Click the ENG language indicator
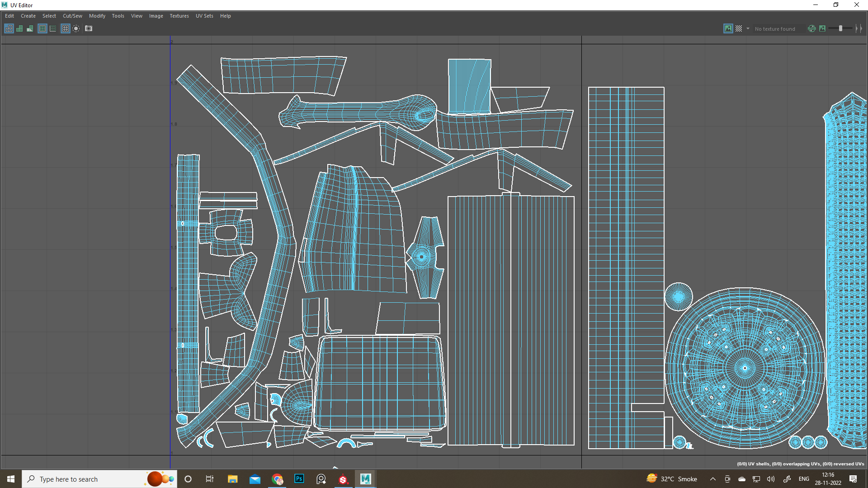This screenshot has width=868, height=488. 804,479
